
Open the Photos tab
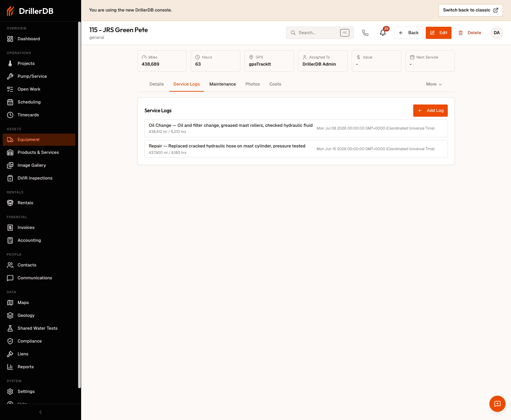coord(253,84)
